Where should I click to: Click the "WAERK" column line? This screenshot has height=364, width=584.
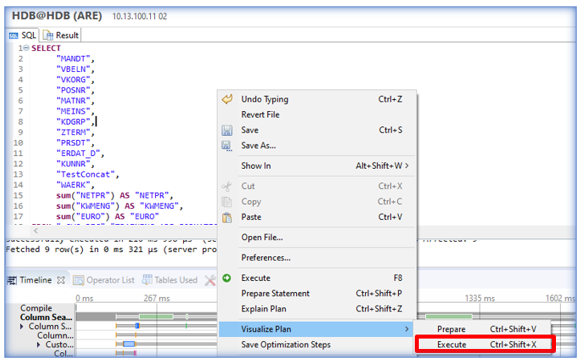75,185
